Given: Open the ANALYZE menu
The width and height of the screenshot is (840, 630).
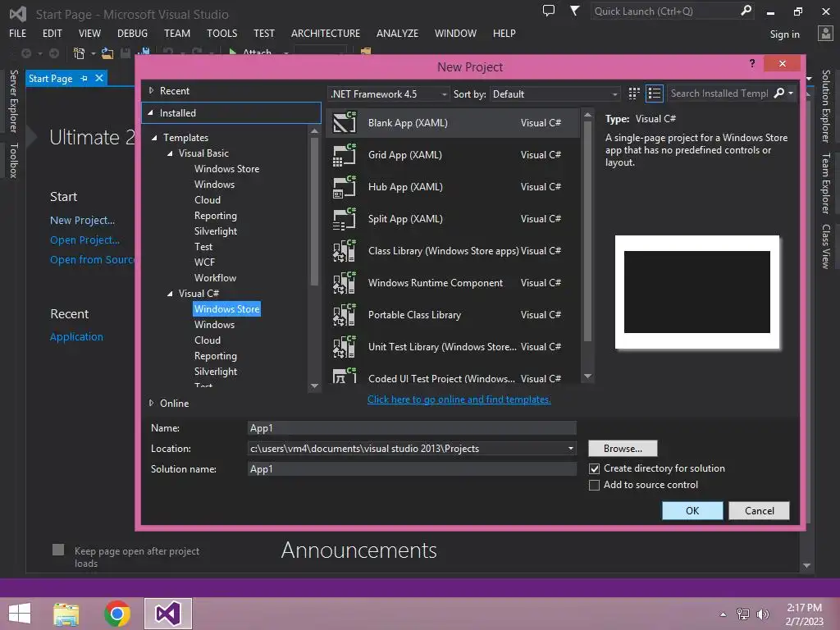Looking at the screenshot, I should (x=397, y=33).
